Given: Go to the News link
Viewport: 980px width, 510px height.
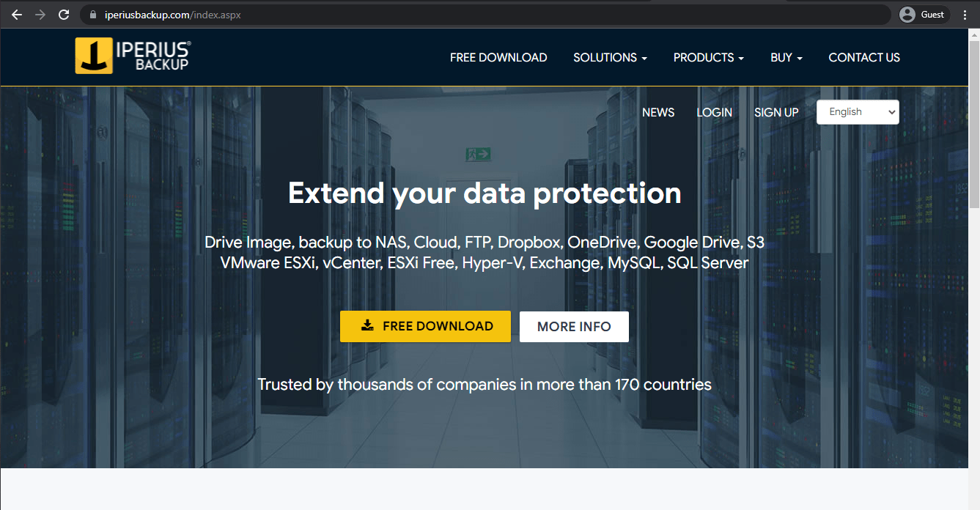Looking at the screenshot, I should tap(658, 112).
